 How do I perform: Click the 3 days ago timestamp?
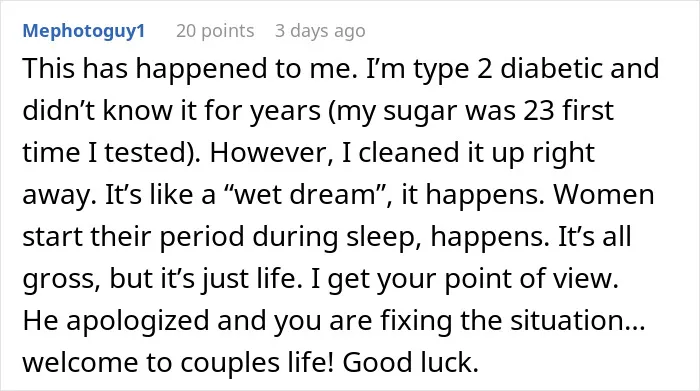coord(320,31)
